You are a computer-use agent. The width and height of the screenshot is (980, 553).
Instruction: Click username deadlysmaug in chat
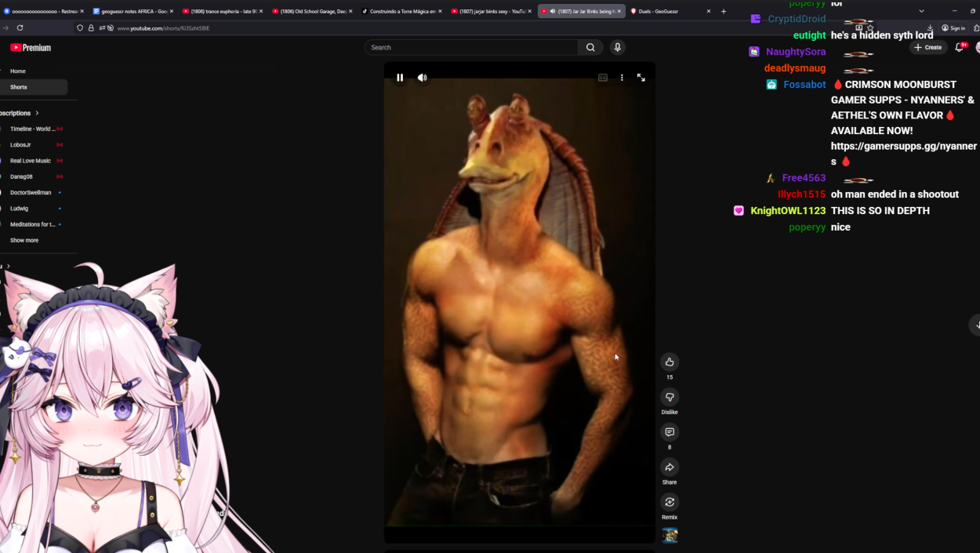pyautogui.click(x=795, y=68)
